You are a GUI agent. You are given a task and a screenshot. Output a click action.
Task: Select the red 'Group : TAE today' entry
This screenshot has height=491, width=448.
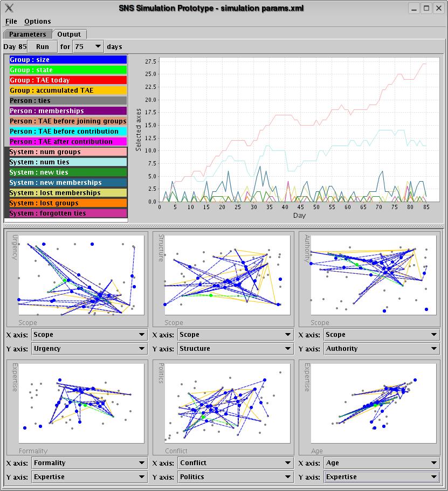[68, 80]
